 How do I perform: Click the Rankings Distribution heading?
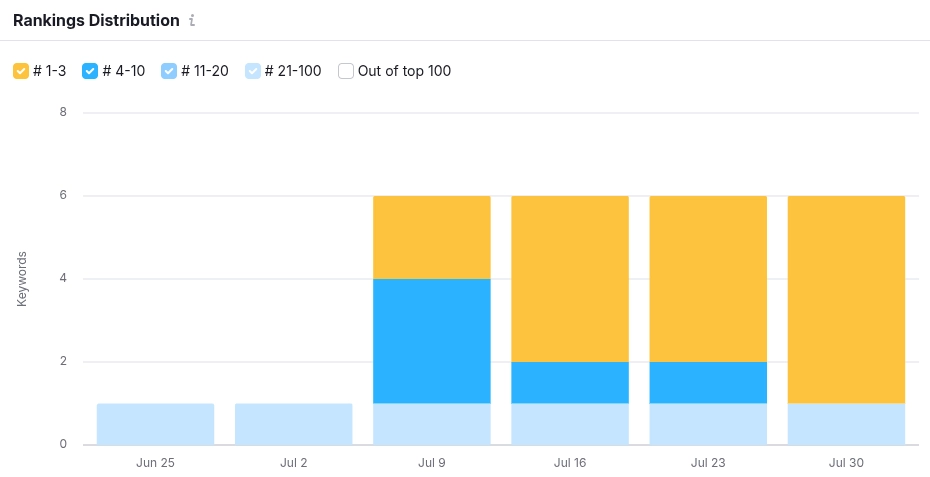96,20
